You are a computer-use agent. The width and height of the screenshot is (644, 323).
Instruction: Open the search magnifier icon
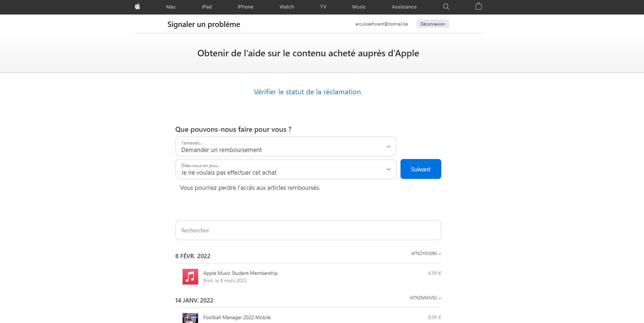(x=446, y=6)
